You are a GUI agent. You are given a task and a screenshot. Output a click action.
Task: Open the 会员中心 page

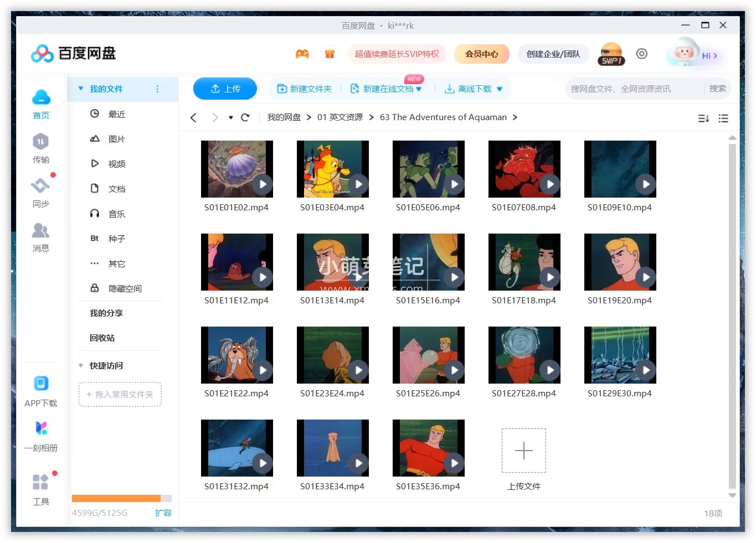481,54
